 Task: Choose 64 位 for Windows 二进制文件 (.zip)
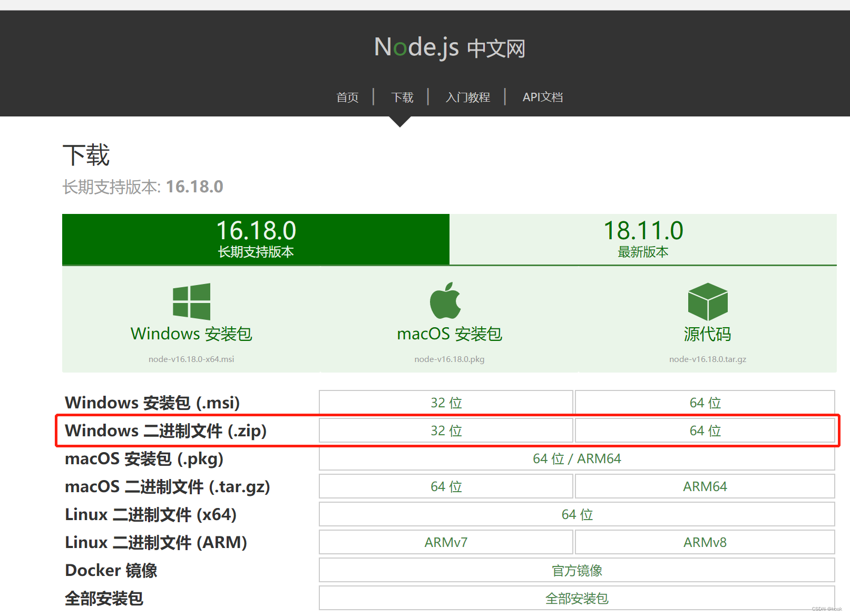click(x=705, y=431)
